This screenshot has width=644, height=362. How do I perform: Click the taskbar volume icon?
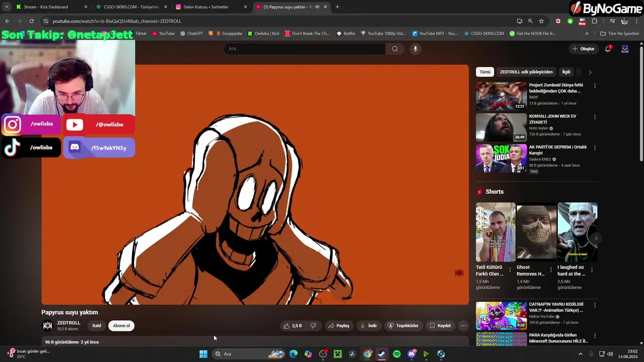coord(610,354)
